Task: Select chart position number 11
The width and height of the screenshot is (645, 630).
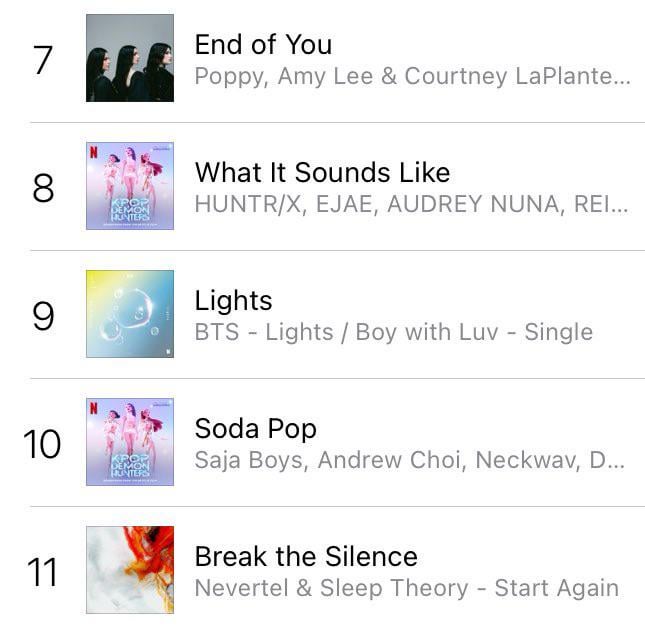Action: point(42,571)
